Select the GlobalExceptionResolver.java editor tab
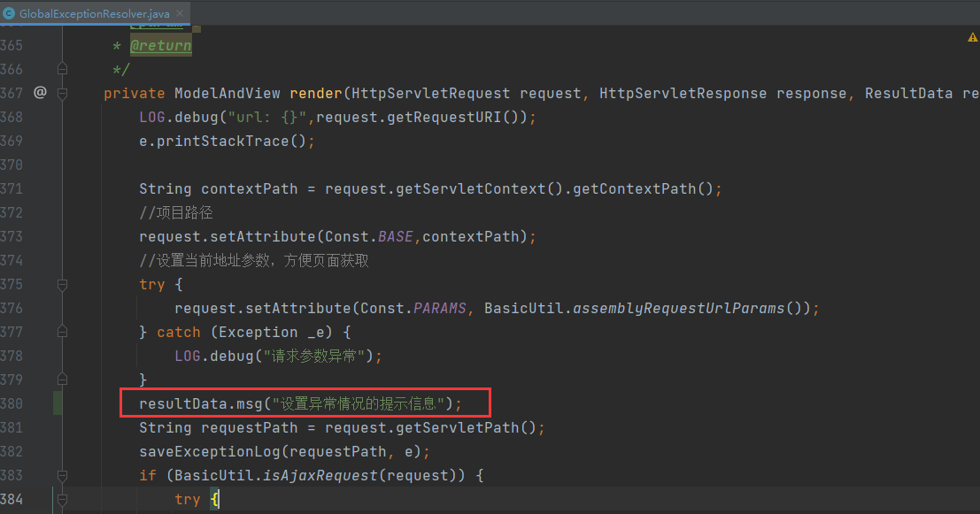980x514 pixels. click(x=96, y=13)
